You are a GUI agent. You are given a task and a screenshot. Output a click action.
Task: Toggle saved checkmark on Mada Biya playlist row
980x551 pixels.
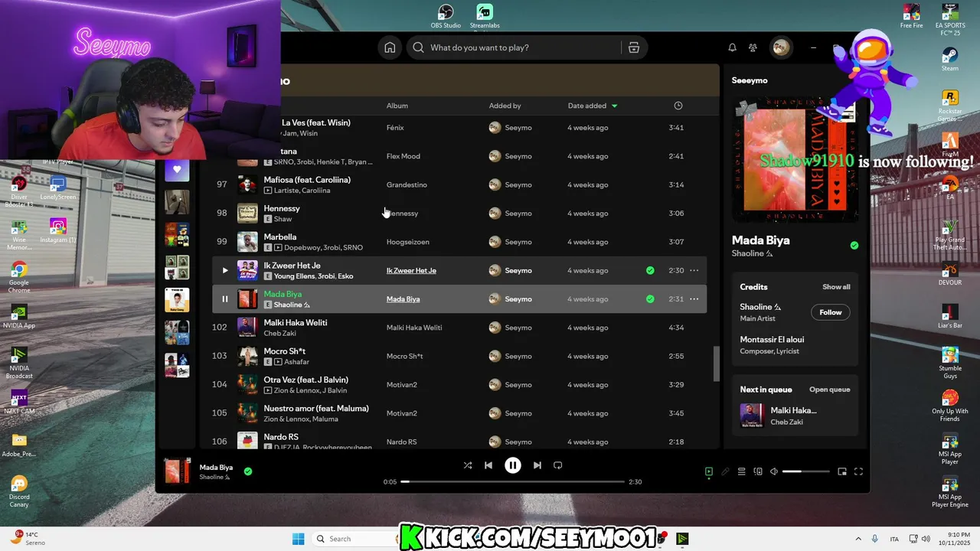[x=650, y=299]
